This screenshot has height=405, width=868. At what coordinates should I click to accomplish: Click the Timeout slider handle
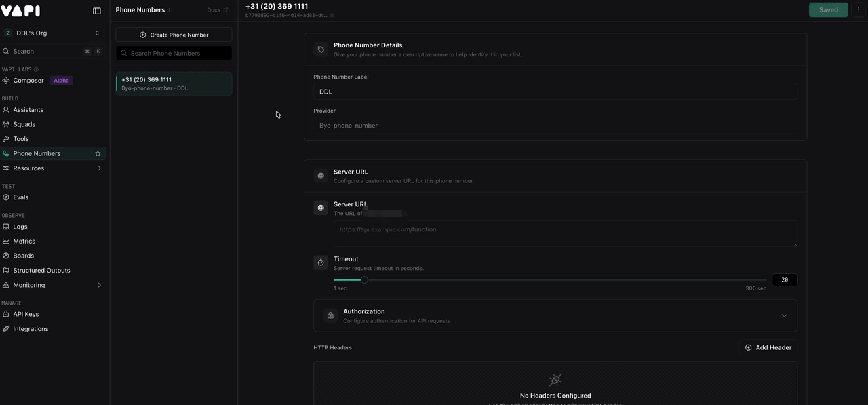pos(364,279)
